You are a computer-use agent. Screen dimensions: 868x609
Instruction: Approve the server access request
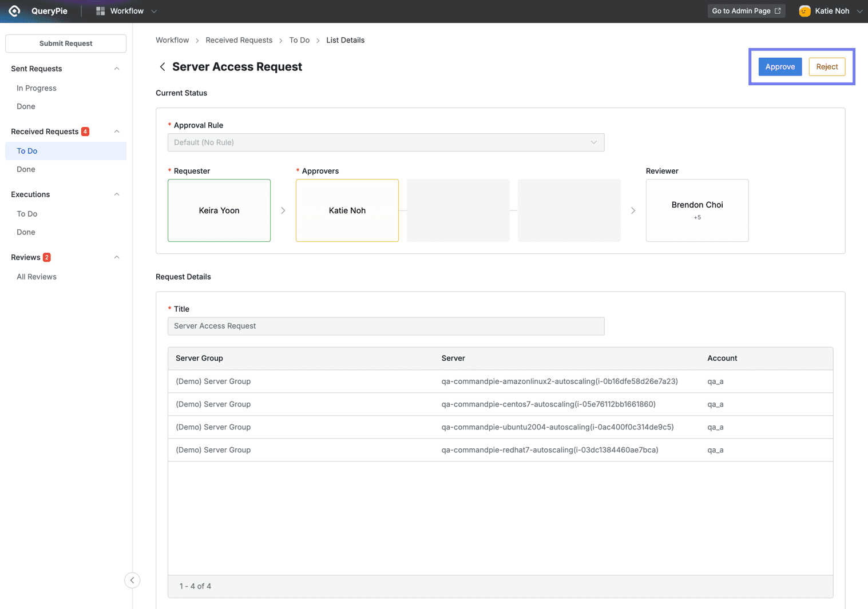point(779,66)
